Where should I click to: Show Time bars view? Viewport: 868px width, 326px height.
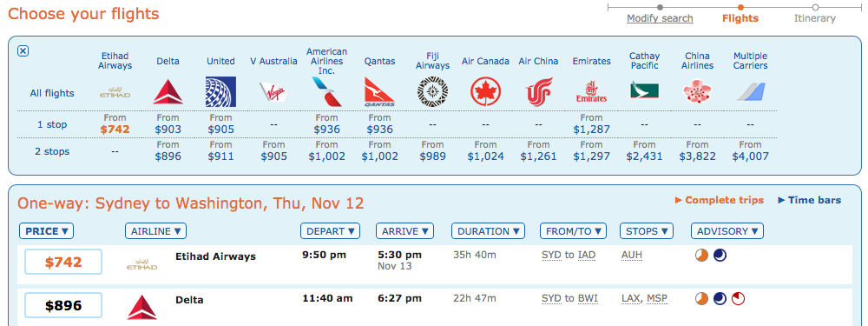809,200
